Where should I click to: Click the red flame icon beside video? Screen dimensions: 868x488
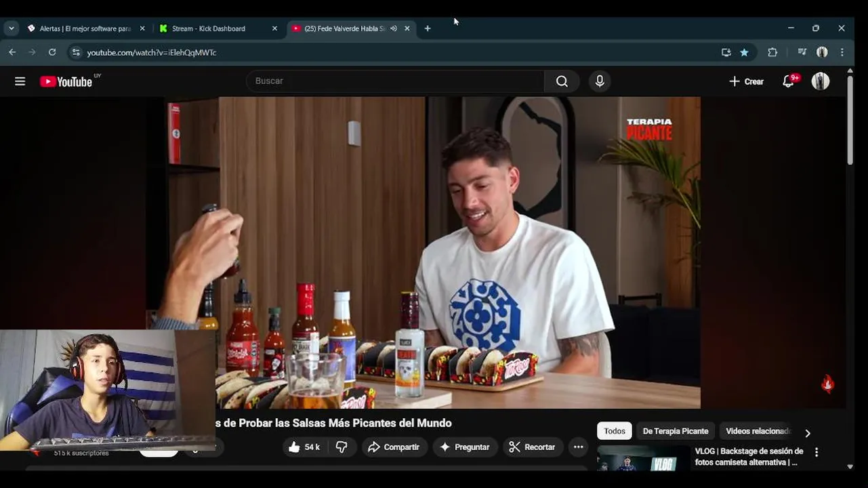pos(827,384)
